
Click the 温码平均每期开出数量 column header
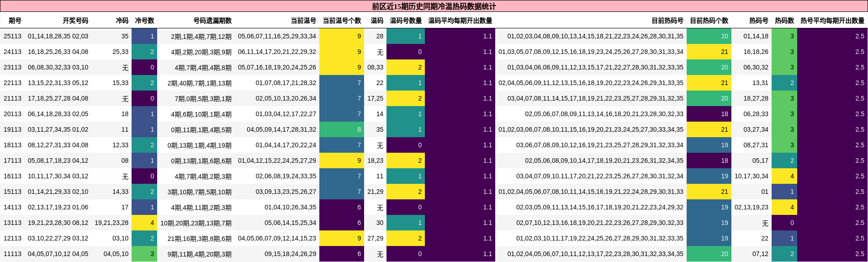[x=460, y=21]
